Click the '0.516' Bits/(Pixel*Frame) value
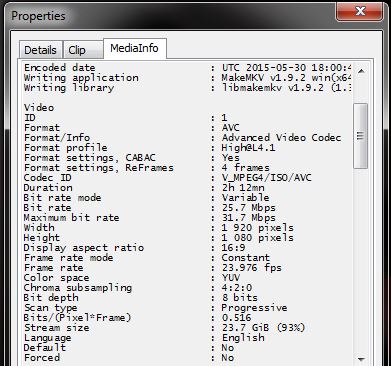 tap(236, 318)
